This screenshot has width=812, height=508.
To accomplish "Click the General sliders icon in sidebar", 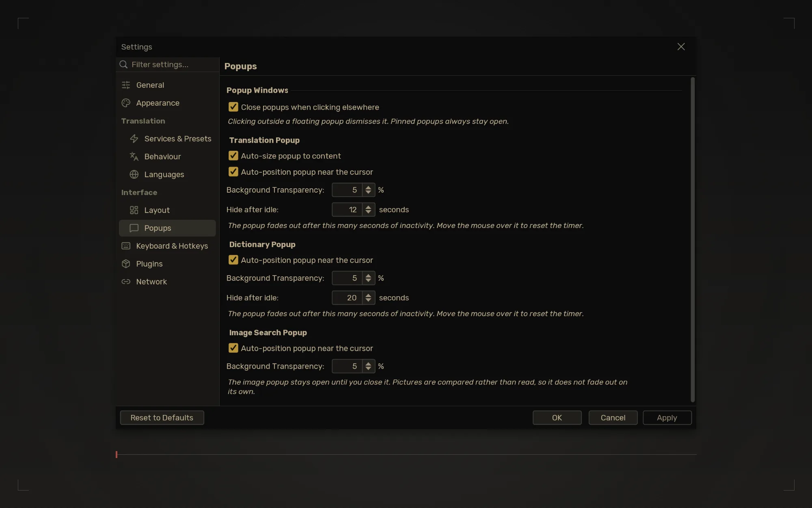I will click(x=126, y=85).
